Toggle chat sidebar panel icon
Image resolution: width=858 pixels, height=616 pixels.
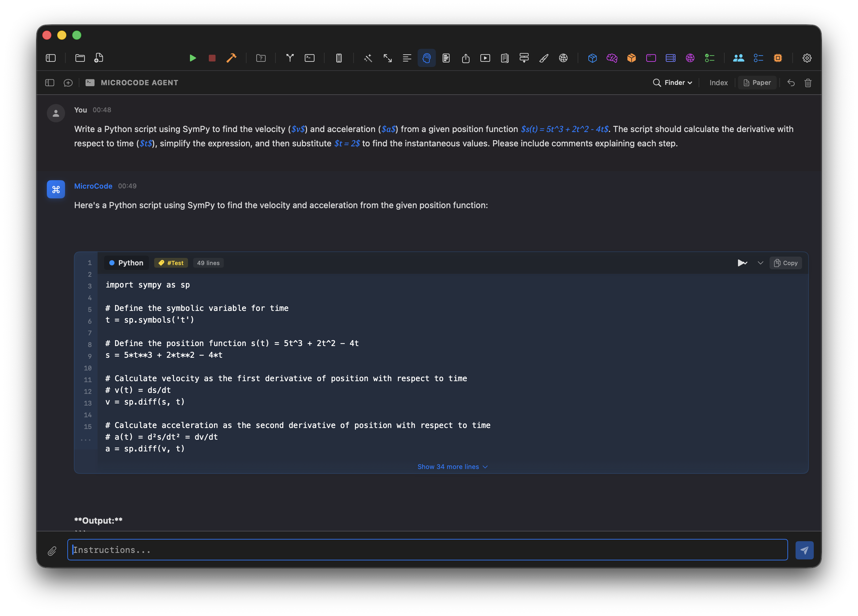tap(49, 83)
